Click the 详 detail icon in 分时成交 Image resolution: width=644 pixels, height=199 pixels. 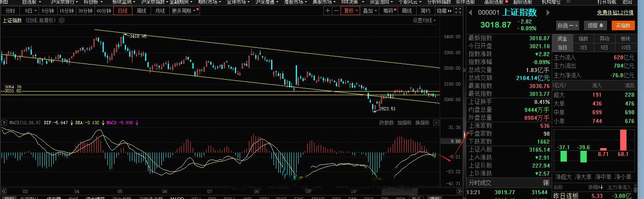pos(546,183)
